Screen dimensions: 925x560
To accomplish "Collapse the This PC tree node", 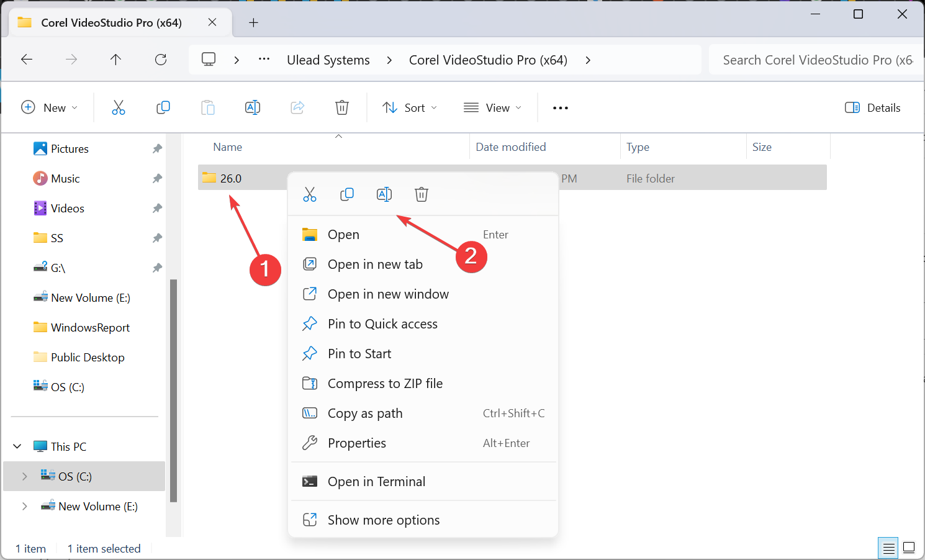I will pyautogui.click(x=17, y=446).
